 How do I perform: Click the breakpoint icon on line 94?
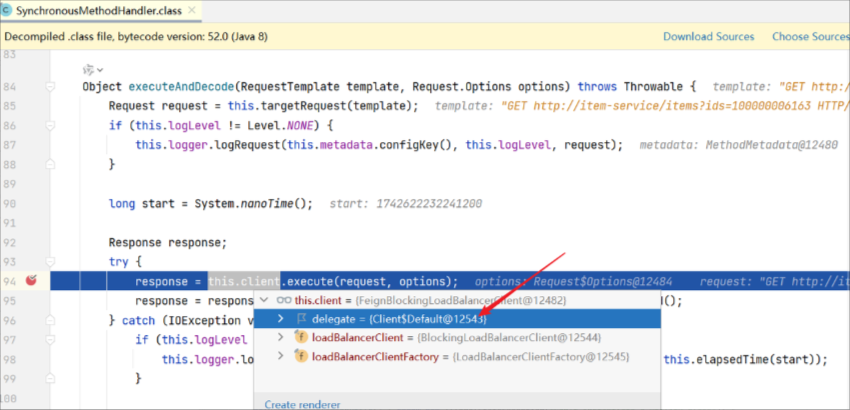click(x=31, y=280)
